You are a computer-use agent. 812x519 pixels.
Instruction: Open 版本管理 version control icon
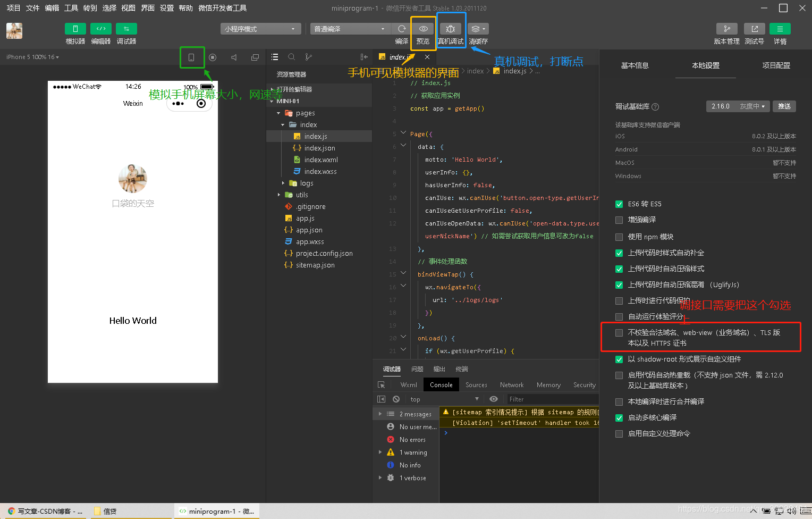726,29
